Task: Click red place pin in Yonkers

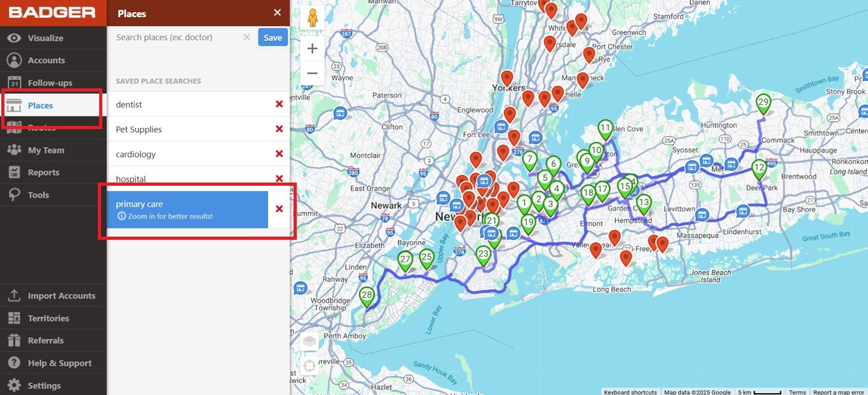Action: click(506, 79)
